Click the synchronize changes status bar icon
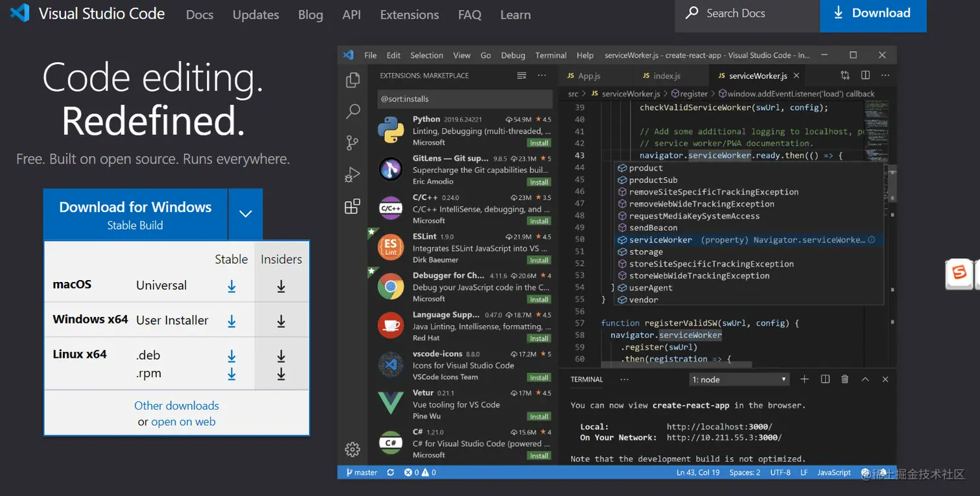The image size is (980, 496). (390, 473)
